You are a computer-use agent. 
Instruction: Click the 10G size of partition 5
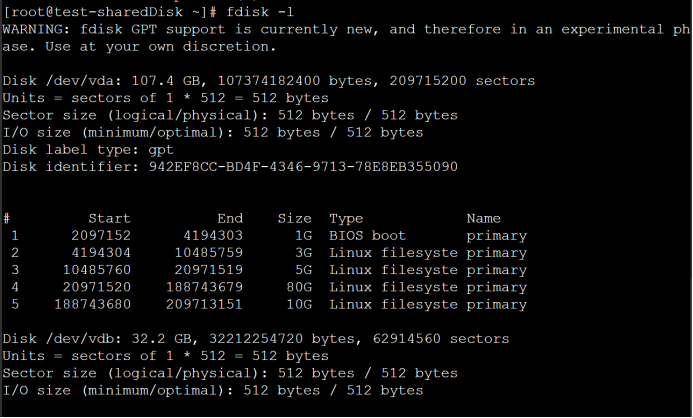click(298, 304)
